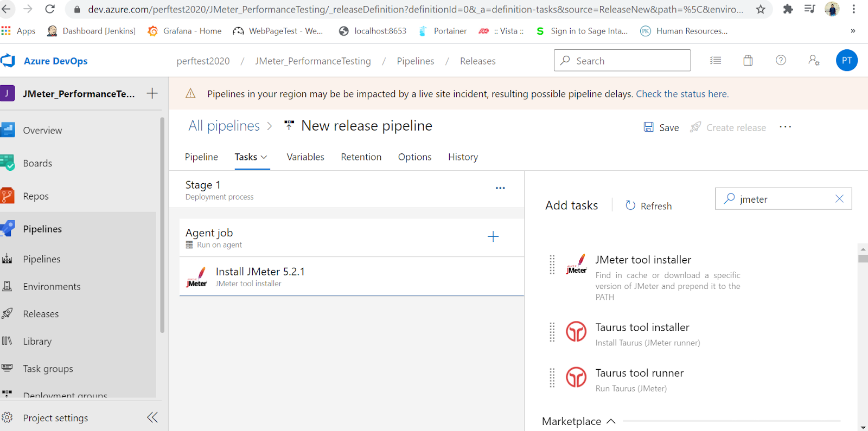Click the JMeter tool installer task icon
The height and width of the screenshot is (431, 868).
(576, 264)
